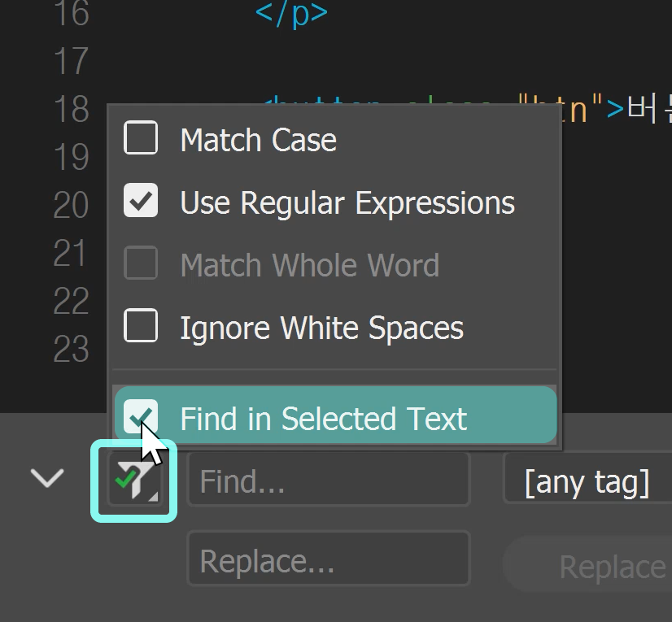The image size is (672, 622).
Task: Click line number 18 in the gutter
Action: tap(71, 110)
